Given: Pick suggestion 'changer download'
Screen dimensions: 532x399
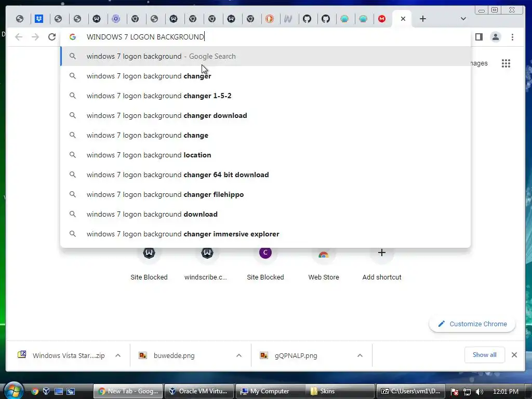Looking at the screenshot, I should 265,115.
